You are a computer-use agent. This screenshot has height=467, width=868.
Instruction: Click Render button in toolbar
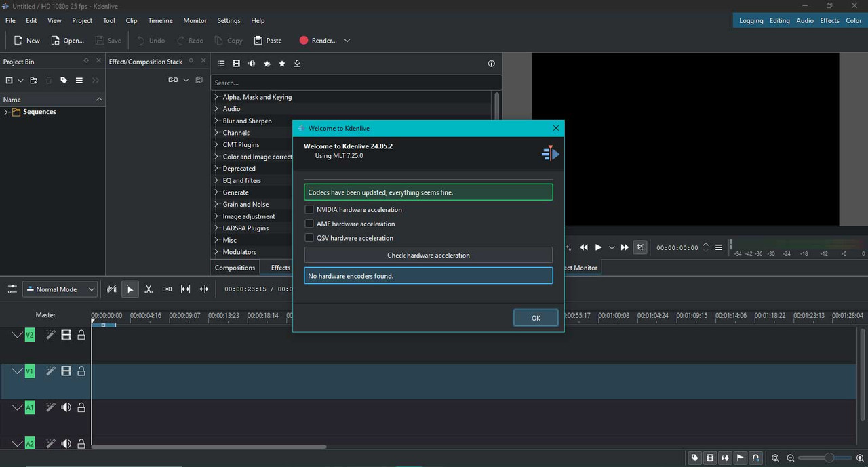[317, 41]
